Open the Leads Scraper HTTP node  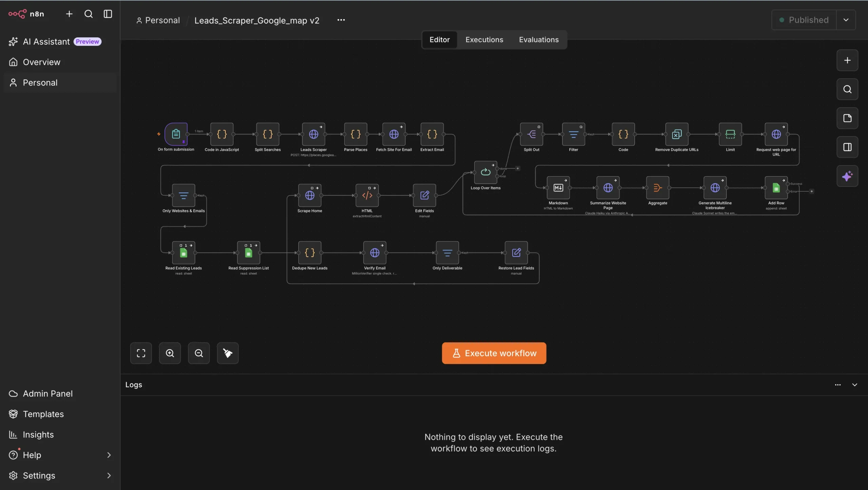tap(313, 134)
